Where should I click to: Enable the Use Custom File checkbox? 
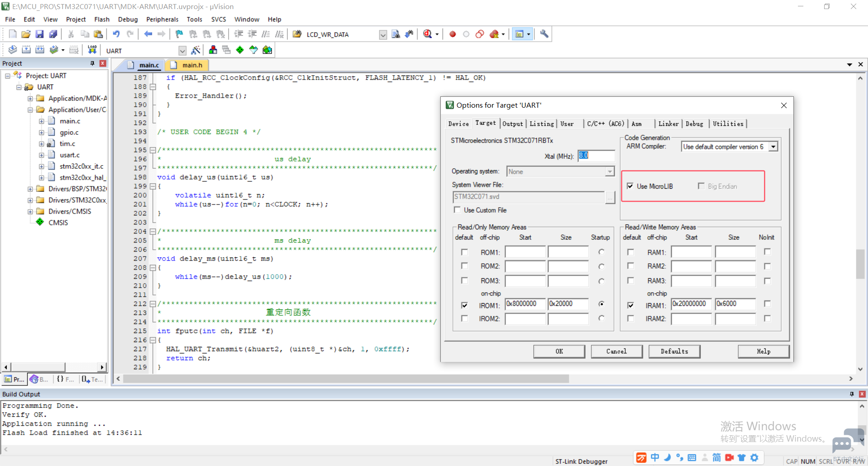point(458,210)
